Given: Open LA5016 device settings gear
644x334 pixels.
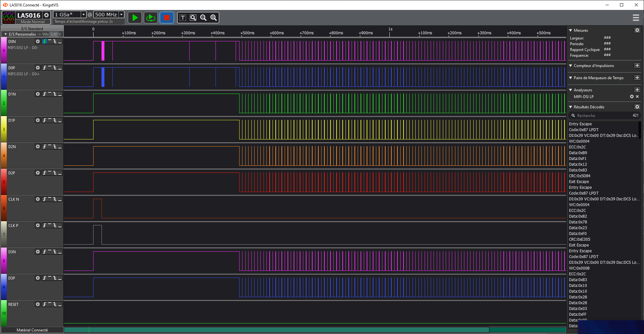Looking at the screenshot, I should click(x=46, y=15).
